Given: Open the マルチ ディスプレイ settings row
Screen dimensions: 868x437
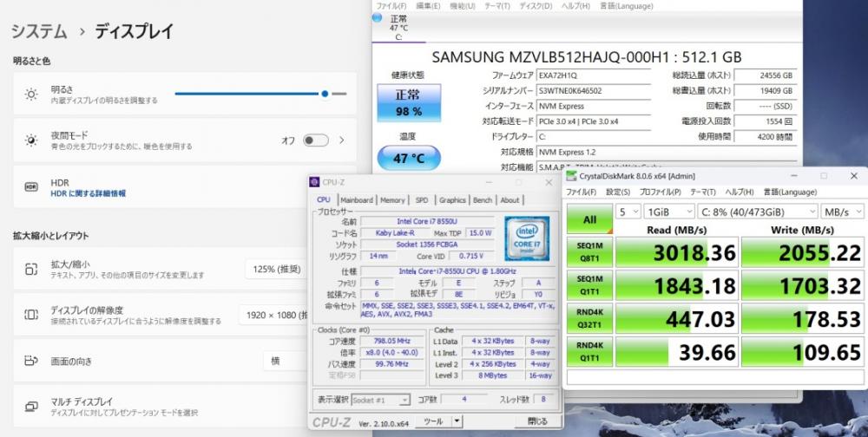Looking at the screenshot, I should tap(161, 407).
